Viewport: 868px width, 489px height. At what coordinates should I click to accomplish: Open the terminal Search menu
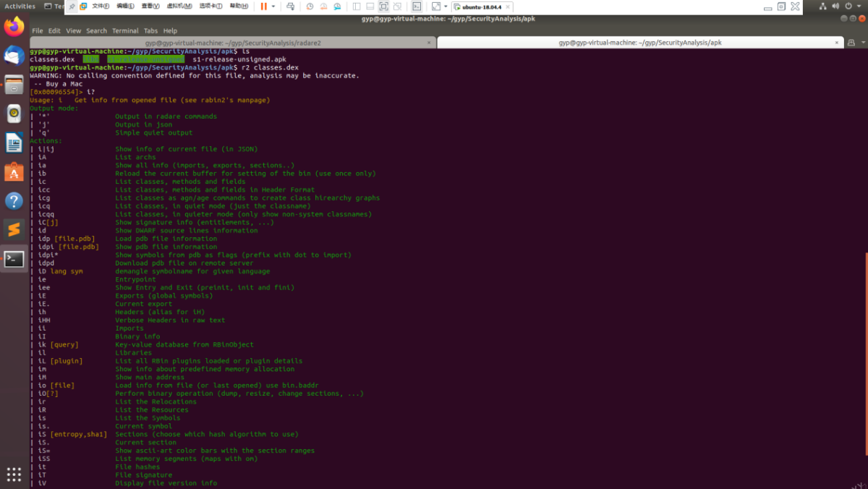click(x=96, y=31)
